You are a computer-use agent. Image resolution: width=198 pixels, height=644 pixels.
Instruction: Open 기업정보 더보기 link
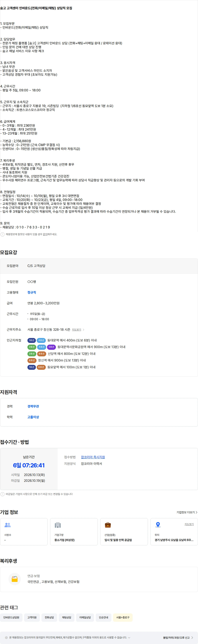pyautogui.click(x=187, y=512)
